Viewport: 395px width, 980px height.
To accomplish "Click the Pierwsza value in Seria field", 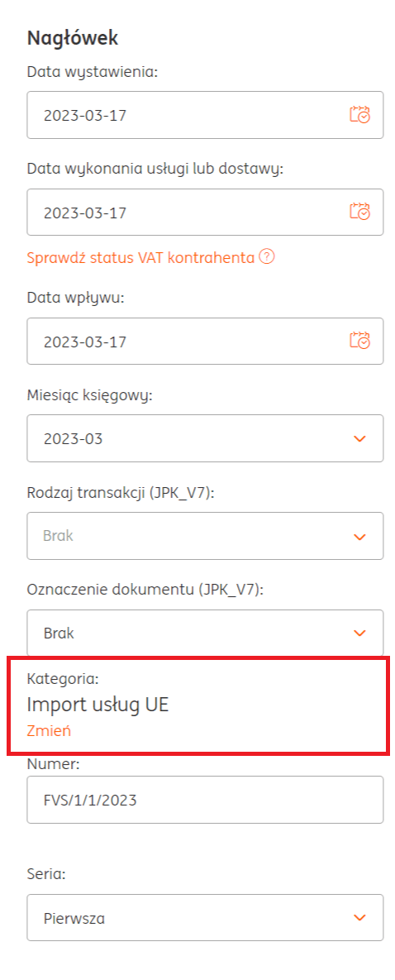I will 74,918.
